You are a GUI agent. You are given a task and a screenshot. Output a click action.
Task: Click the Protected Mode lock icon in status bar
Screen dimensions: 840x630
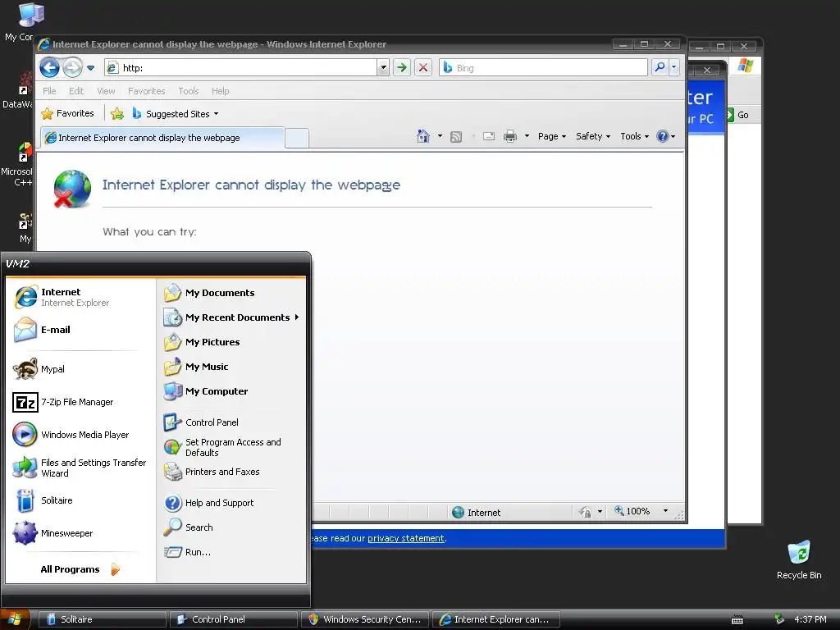point(586,512)
